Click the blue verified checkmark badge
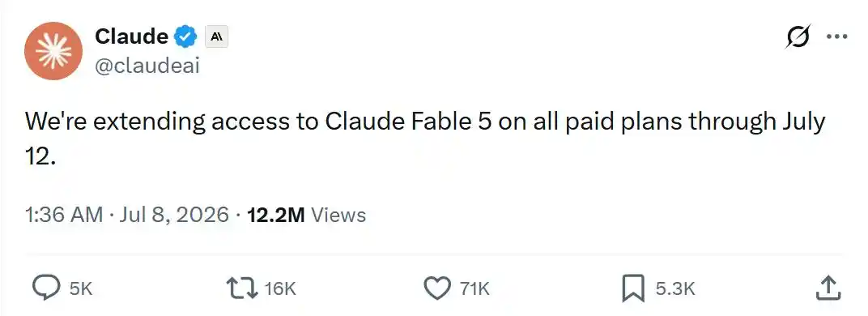The image size is (868, 316). click(186, 37)
